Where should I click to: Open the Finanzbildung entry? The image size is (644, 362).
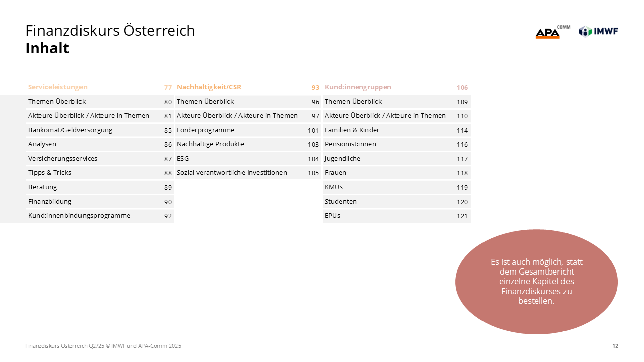tap(50, 201)
